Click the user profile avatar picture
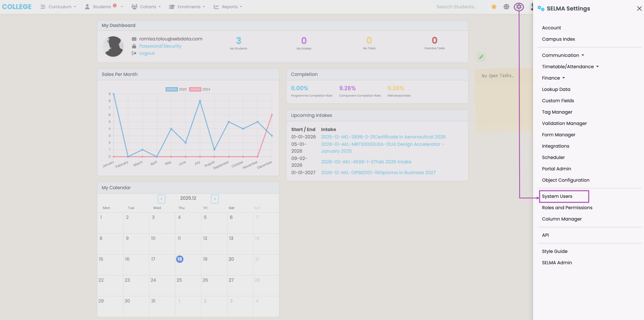 point(113,46)
